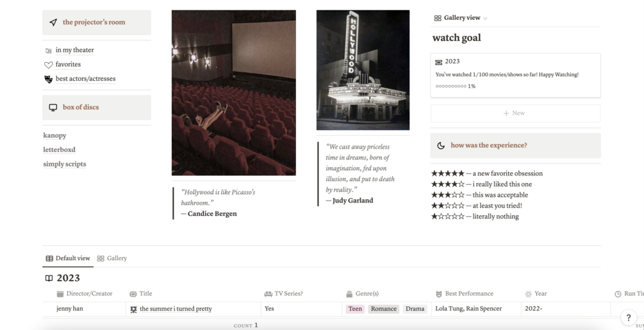
Task: Open the simply scripts link
Action: tap(65, 164)
